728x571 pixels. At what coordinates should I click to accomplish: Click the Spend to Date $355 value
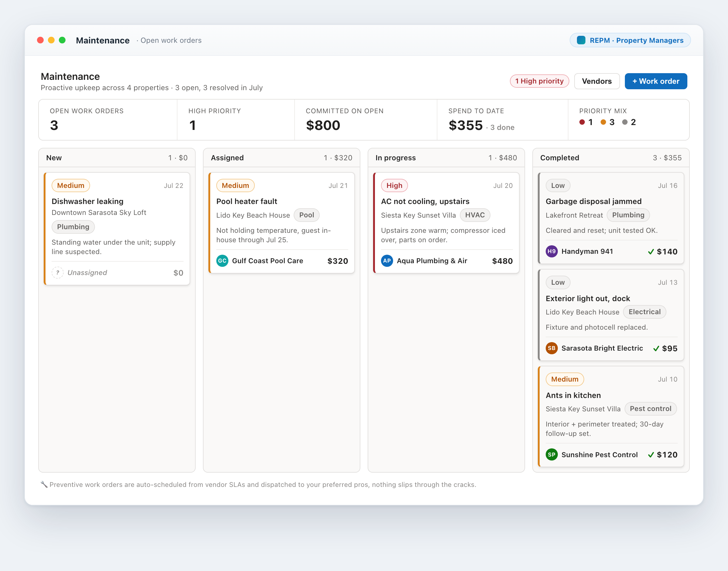[466, 125]
